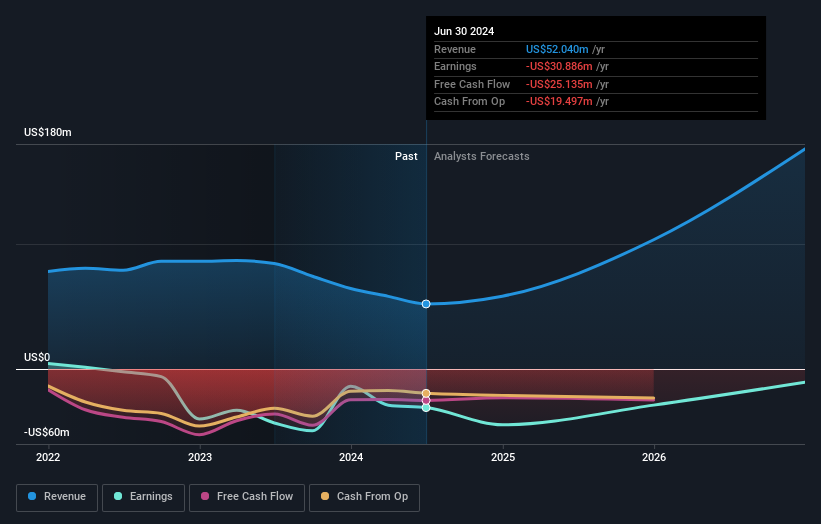This screenshot has height=524, width=821.
Task: Click the Cash From Op label in tooltip
Action: [x=470, y=102]
